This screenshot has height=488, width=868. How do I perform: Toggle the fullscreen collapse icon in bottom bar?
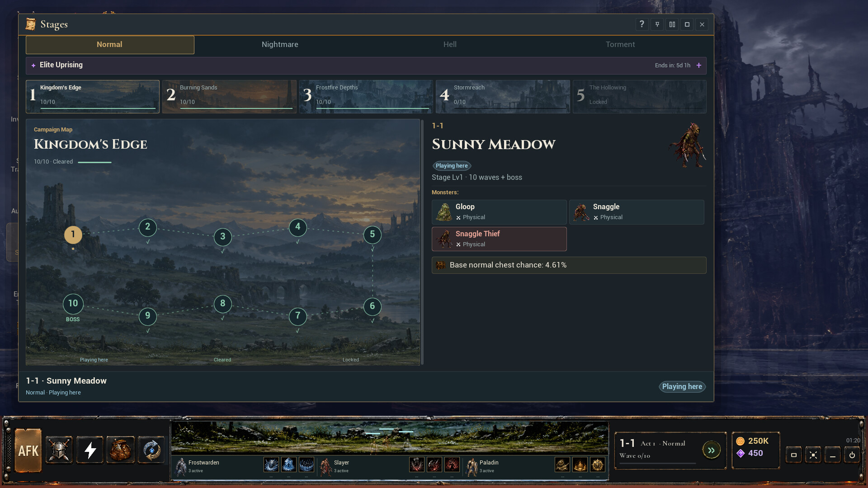click(x=813, y=455)
